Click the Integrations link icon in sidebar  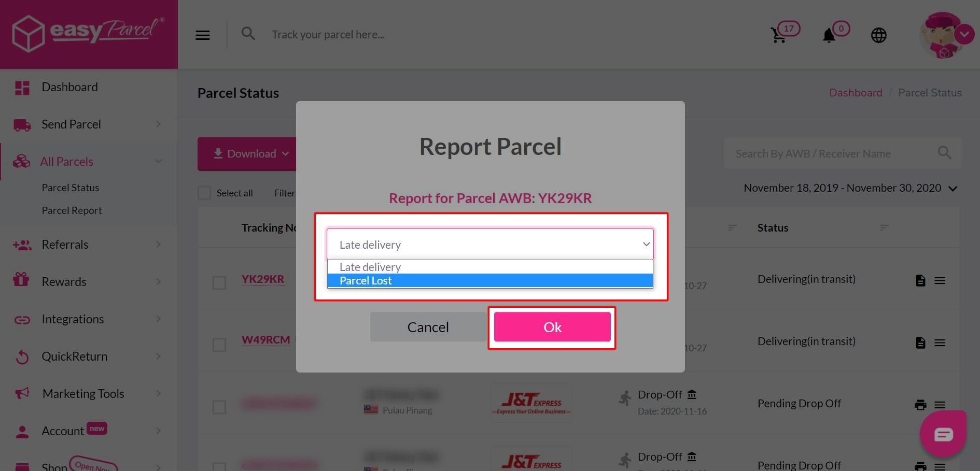(21, 319)
